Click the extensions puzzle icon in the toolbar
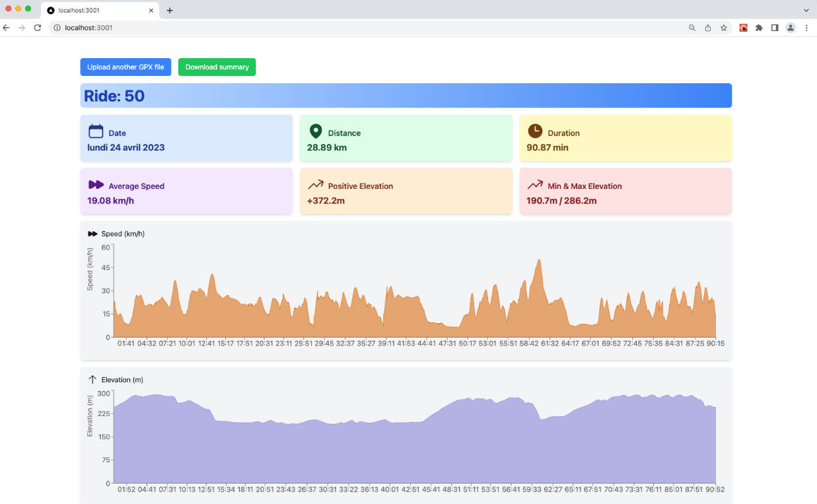 click(758, 28)
